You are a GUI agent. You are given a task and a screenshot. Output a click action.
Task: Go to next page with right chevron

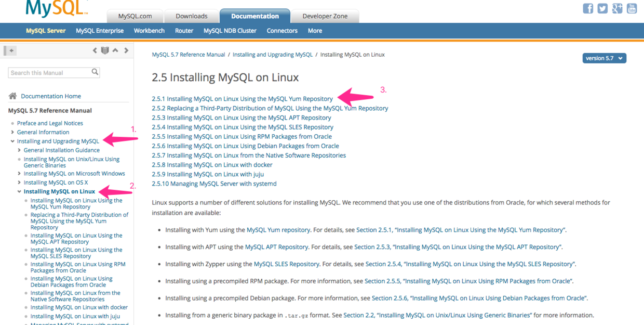[126, 50]
